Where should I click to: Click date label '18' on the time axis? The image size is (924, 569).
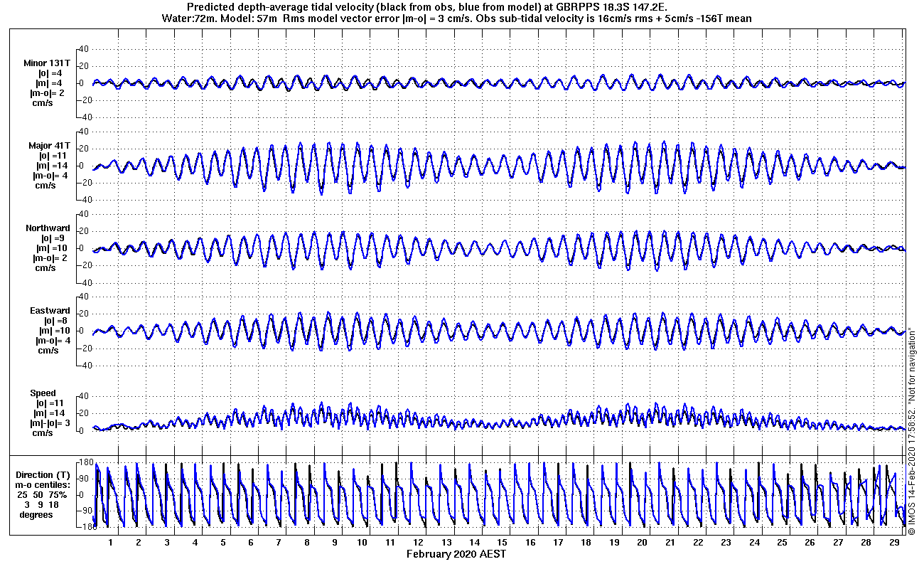point(586,543)
